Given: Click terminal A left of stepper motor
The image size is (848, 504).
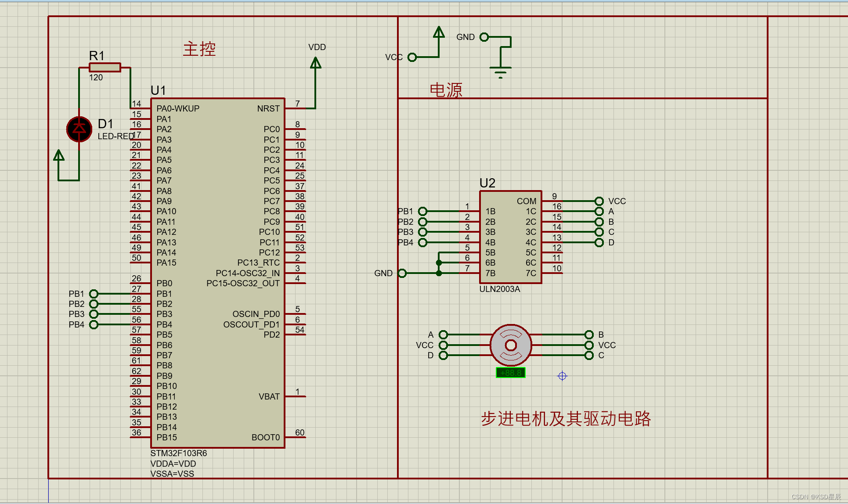Looking at the screenshot, I should pos(443,335).
